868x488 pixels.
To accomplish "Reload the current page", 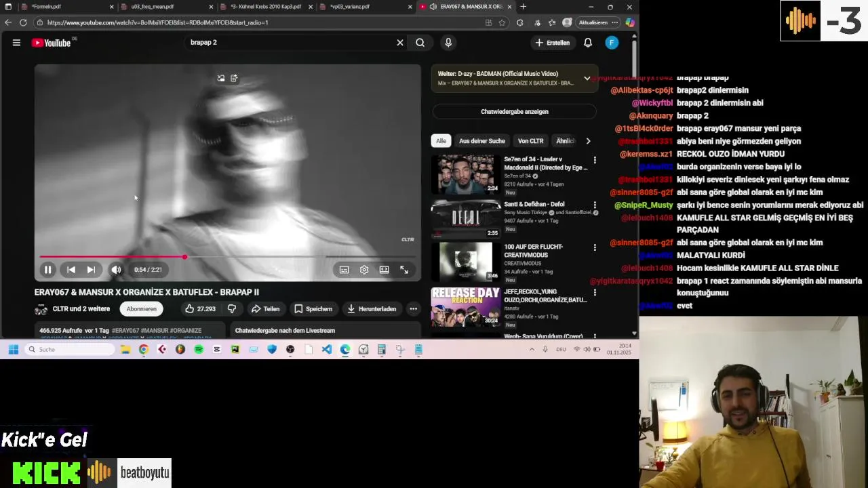I will (23, 22).
